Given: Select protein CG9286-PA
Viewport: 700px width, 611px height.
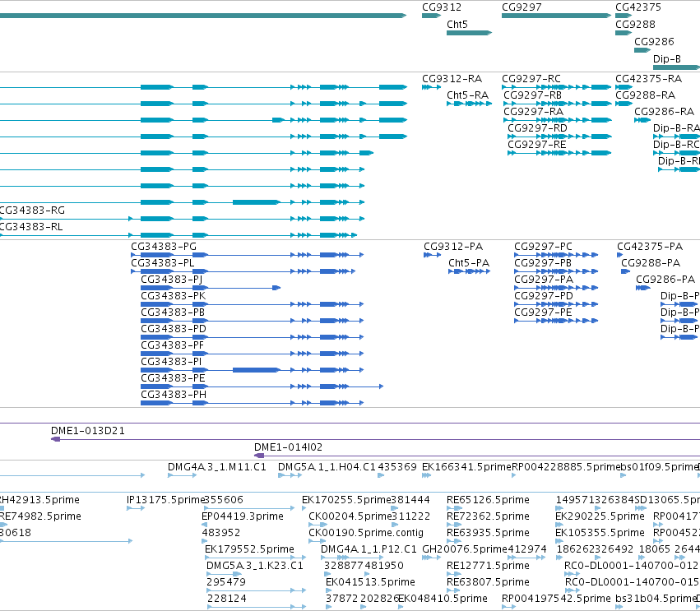Looking at the screenshot, I should click(x=665, y=280).
